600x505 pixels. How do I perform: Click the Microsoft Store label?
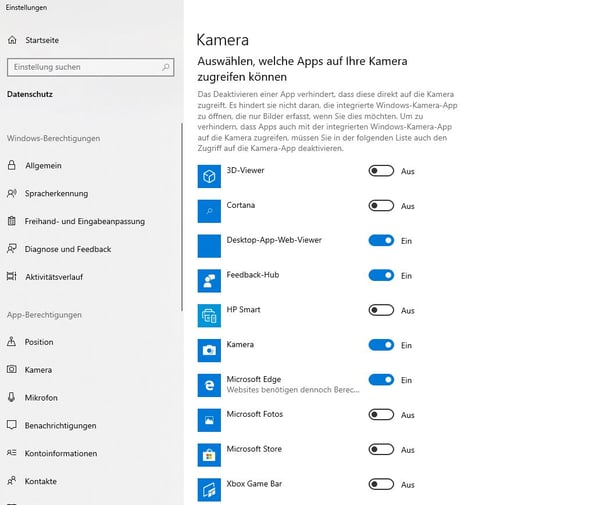[x=254, y=449]
